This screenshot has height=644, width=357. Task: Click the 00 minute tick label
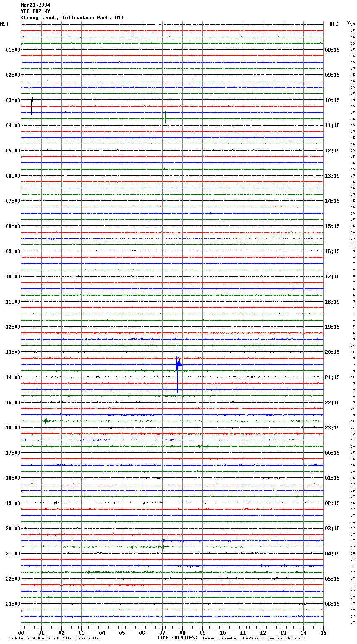(21, 633)
